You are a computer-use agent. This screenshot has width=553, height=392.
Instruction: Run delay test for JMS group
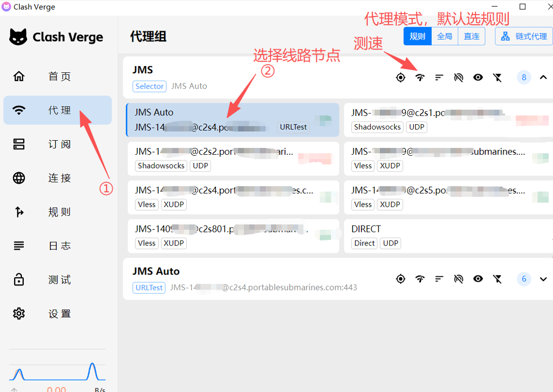click(x=420, y=77)
